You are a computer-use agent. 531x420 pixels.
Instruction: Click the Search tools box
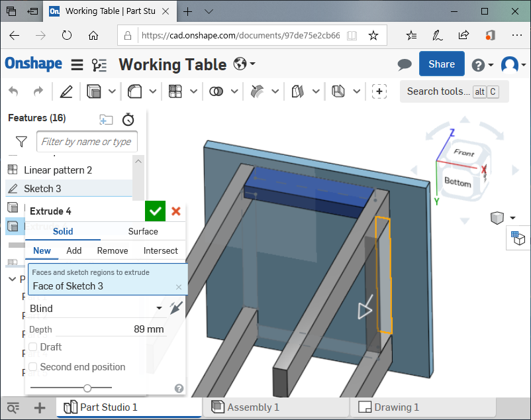pos(454,91)
